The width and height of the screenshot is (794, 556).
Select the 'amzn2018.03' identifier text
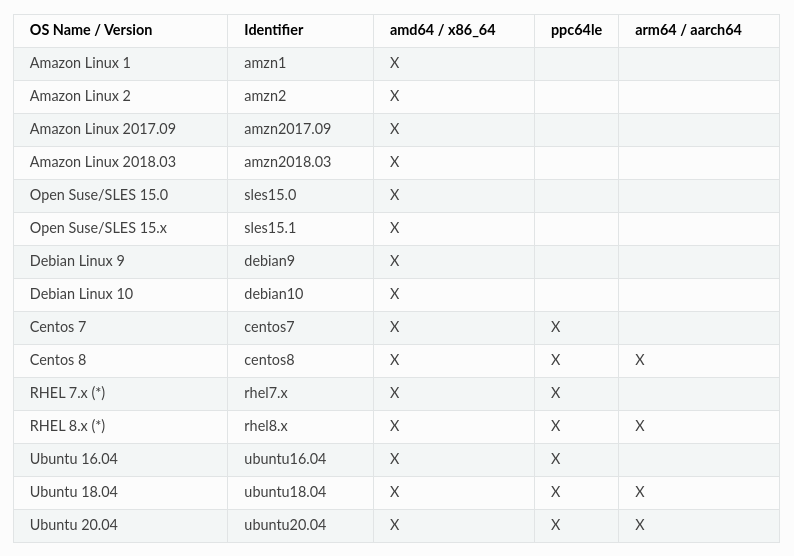287,162
